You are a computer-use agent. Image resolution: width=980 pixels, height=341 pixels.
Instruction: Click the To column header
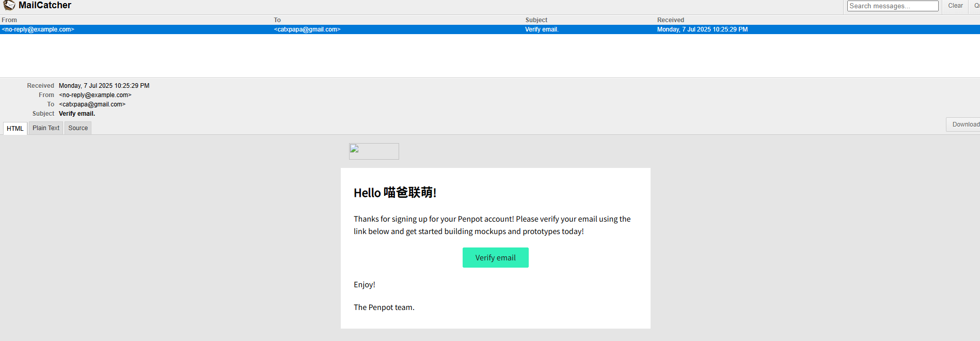pyautogui.click(x=277, y=20)
